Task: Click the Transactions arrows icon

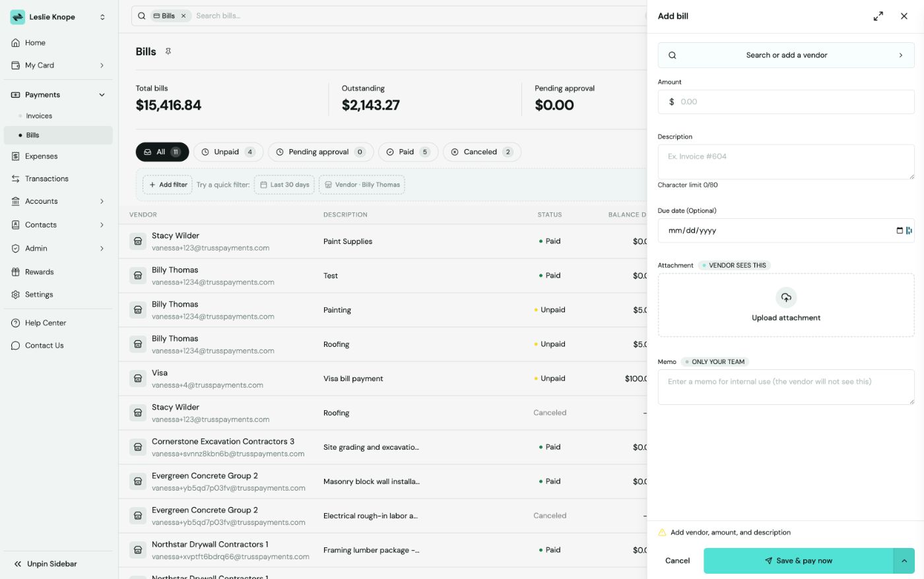Action: tap(16, 179)
